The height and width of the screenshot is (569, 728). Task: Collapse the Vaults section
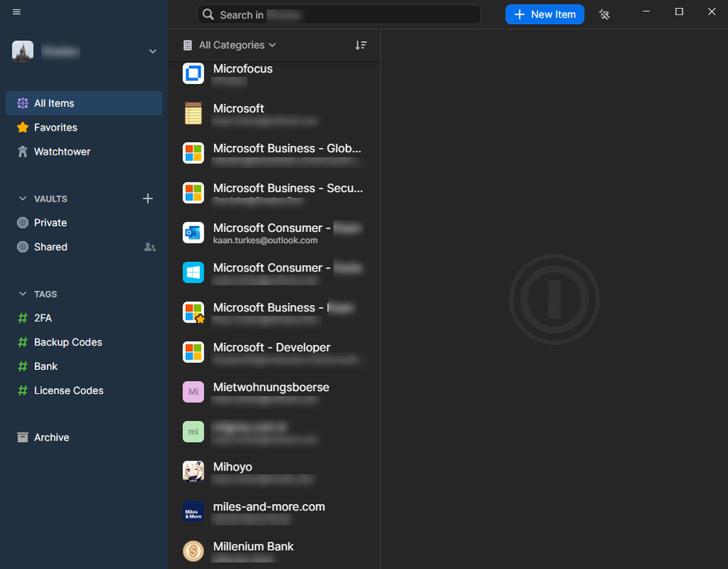click(22, 198)
